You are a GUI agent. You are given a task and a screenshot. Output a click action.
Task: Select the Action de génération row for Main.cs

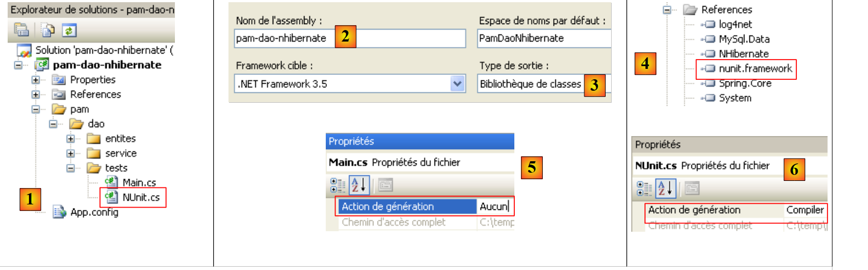coord(406,207)
